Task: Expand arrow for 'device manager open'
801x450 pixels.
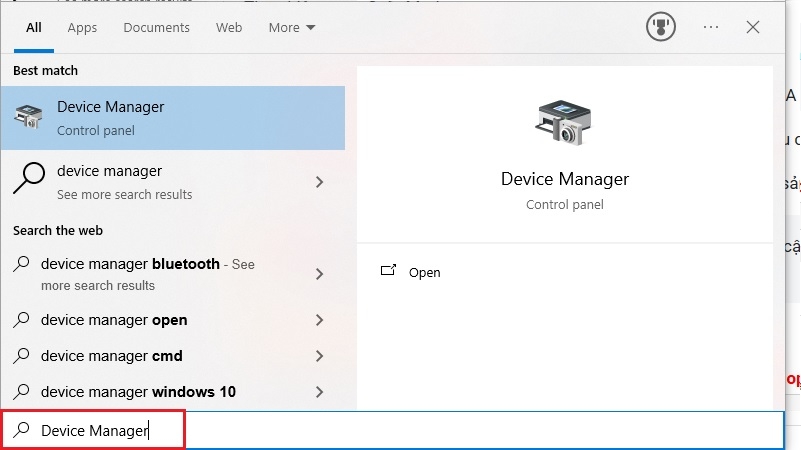Action: point(320,320)
